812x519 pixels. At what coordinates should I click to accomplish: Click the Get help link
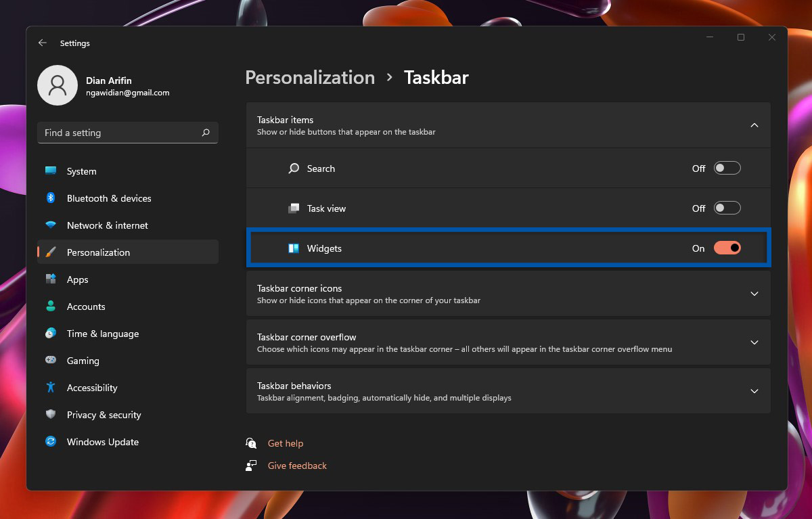[286, 443]
